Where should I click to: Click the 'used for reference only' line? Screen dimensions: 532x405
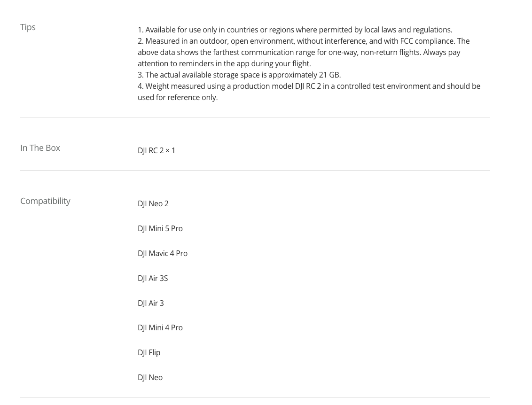(x=178, y=97)
